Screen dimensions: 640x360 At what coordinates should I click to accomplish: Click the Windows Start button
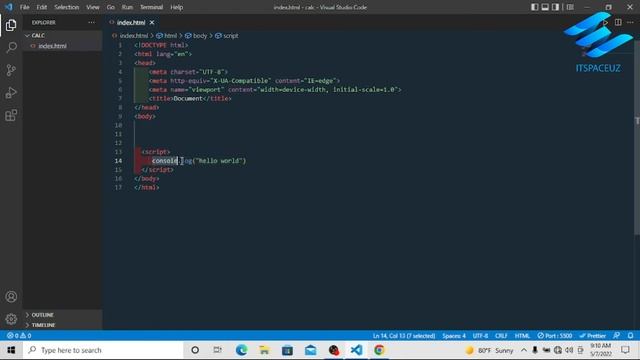(11, 350)
